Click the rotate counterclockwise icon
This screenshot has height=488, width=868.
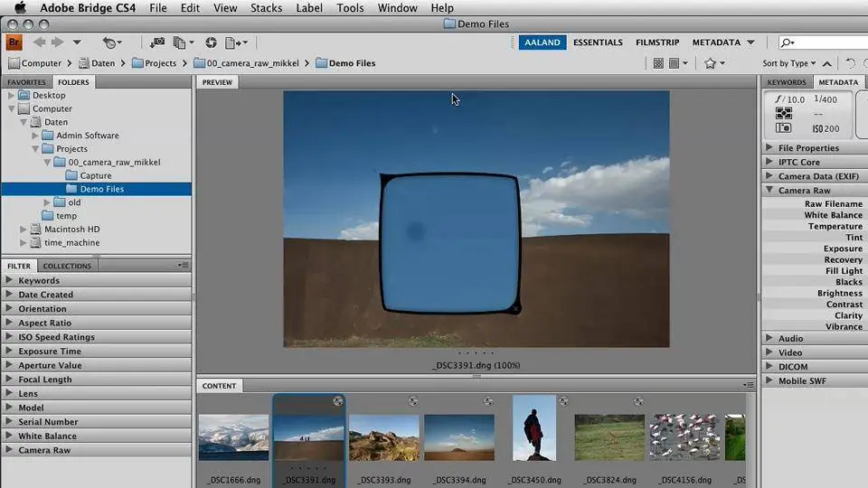click(849, 63)
